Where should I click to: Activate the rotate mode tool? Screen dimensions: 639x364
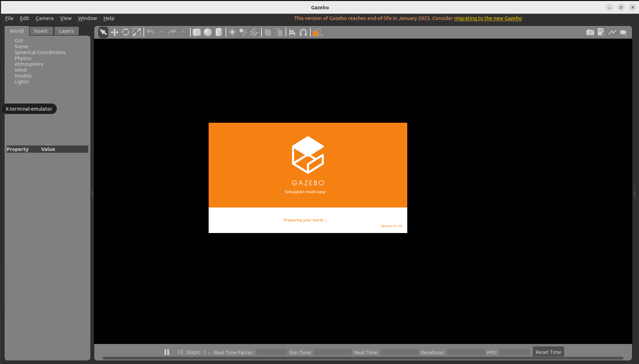pos(126,32)
